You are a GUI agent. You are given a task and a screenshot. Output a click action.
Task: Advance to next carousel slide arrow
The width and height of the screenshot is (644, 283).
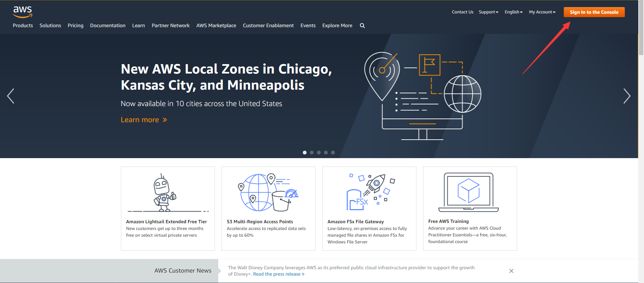(x=627, y=96)
